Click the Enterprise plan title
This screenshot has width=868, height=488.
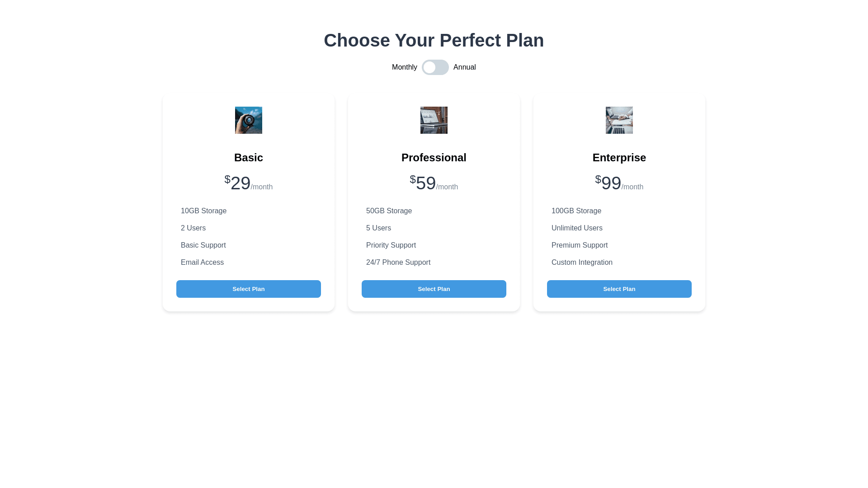pos(619,158)
